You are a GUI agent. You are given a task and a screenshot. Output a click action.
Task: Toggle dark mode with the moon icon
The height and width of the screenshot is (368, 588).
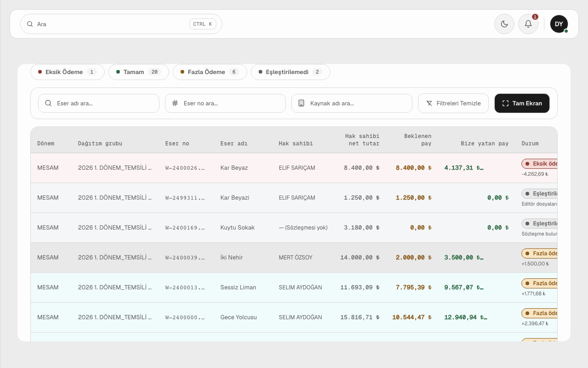(x=504, y=24)
